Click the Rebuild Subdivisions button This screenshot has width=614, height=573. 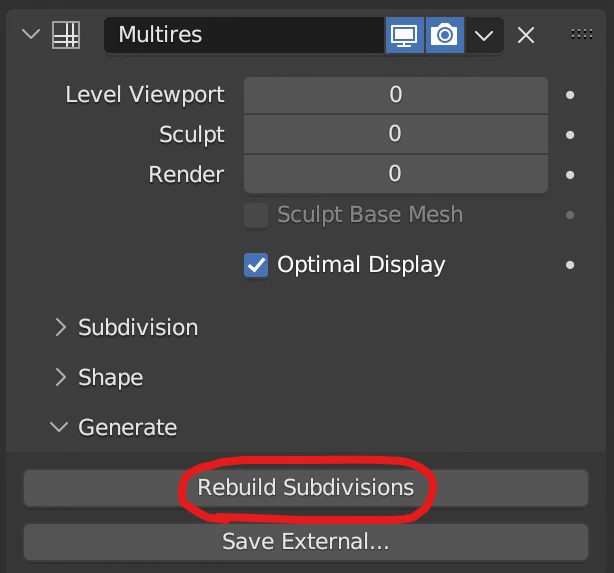coord(305,488)
